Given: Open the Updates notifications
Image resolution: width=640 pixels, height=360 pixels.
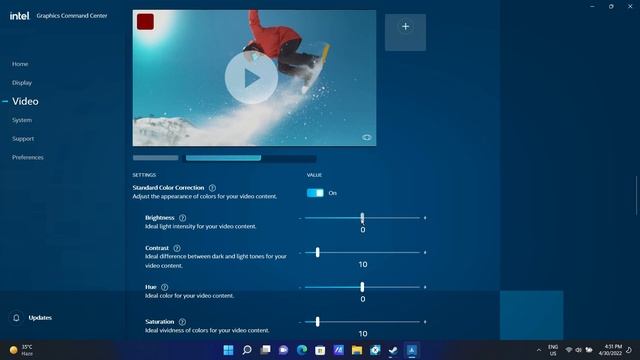Looking at the screenshot, I should coord(40,318).
